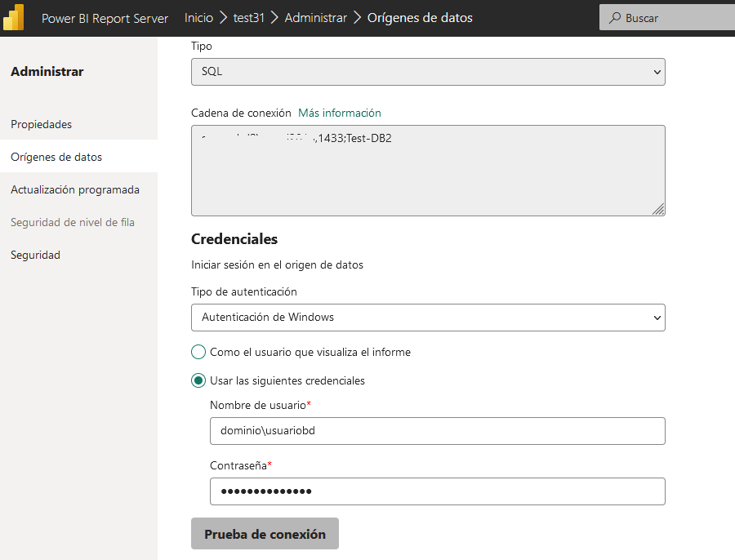Click the connection string resize handle
The width and height of the screenshot is (735, 560).
(x=658, y=209)
